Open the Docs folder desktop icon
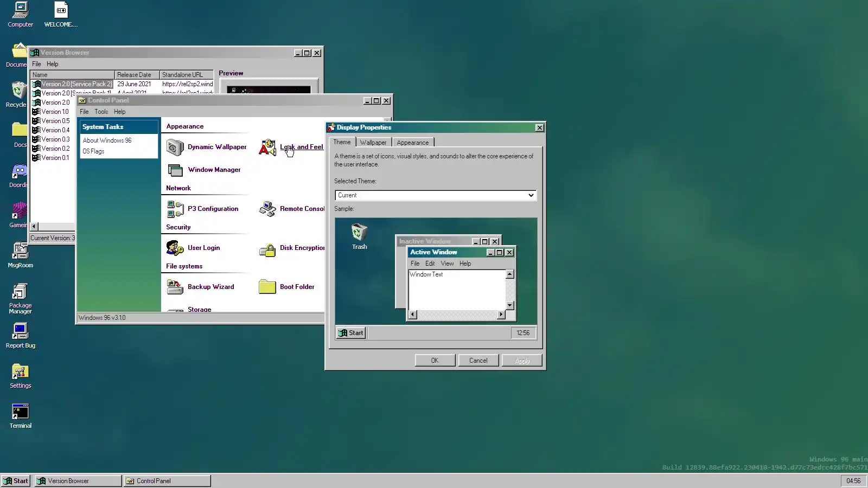The image size is (868, 488). point(20,135)
